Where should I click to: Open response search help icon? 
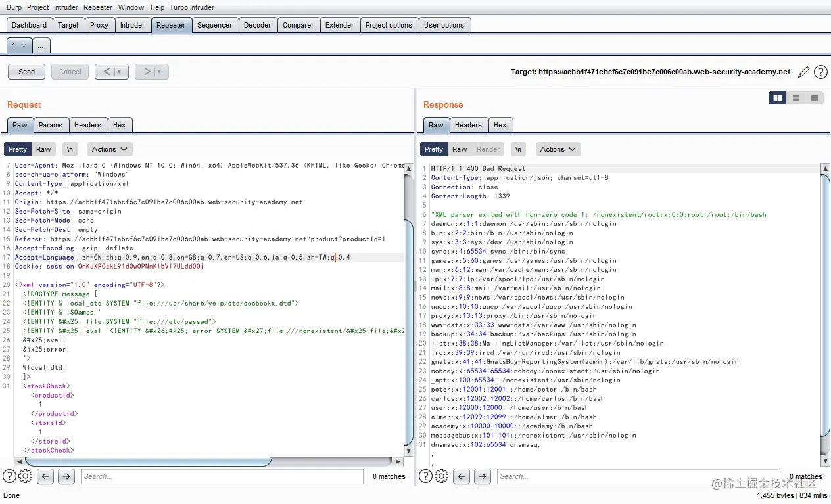pos(425,476)
